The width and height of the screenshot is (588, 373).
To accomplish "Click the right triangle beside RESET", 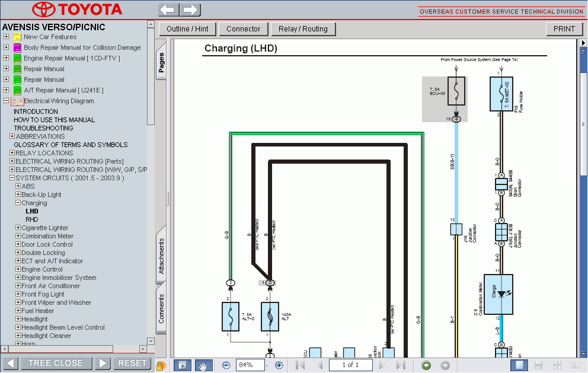I will pyautogui.click(x=103, y=364).
